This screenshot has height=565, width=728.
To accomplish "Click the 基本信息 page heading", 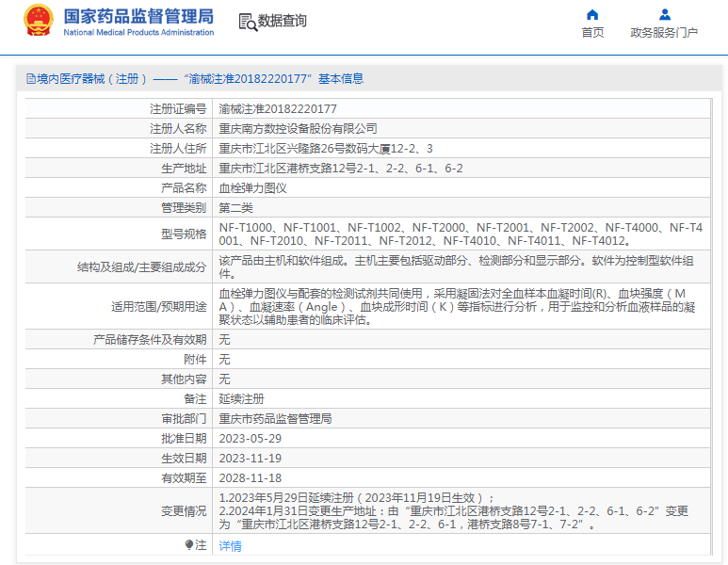I will tap(341, 79).
